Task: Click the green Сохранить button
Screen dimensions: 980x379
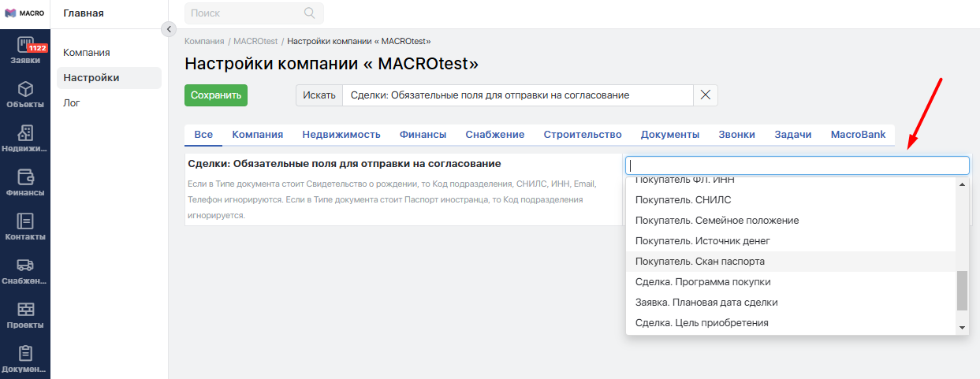Action: pyautogui.click(x=216, y=95)
